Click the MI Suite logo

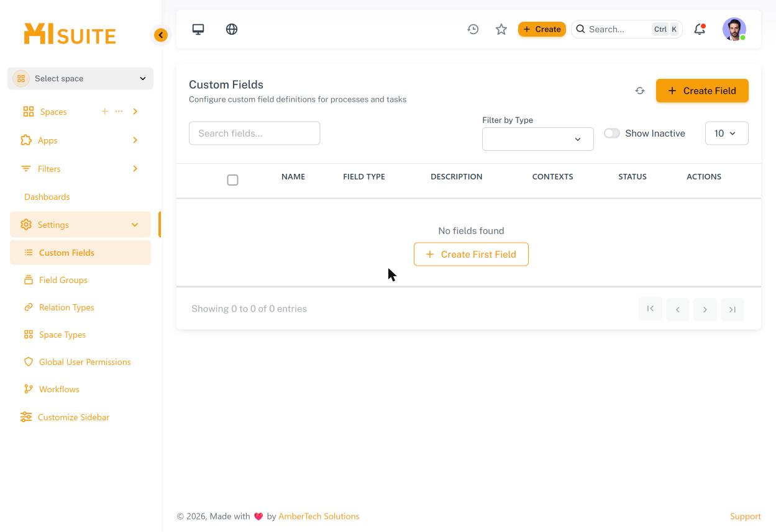(x=70, y=34)
